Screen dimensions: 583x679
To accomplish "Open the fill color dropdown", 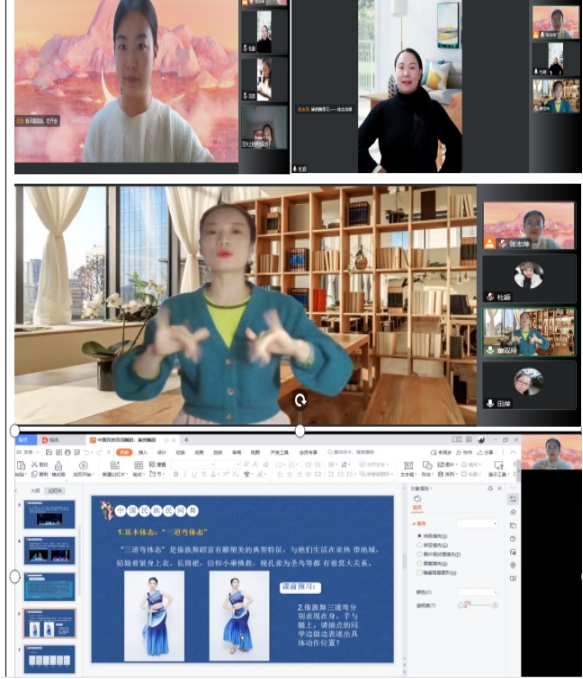I will [477, 592].
